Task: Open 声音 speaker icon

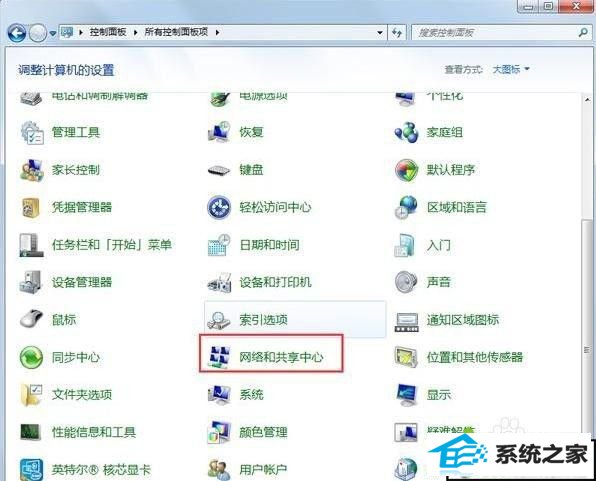Action: coord(406,282)
